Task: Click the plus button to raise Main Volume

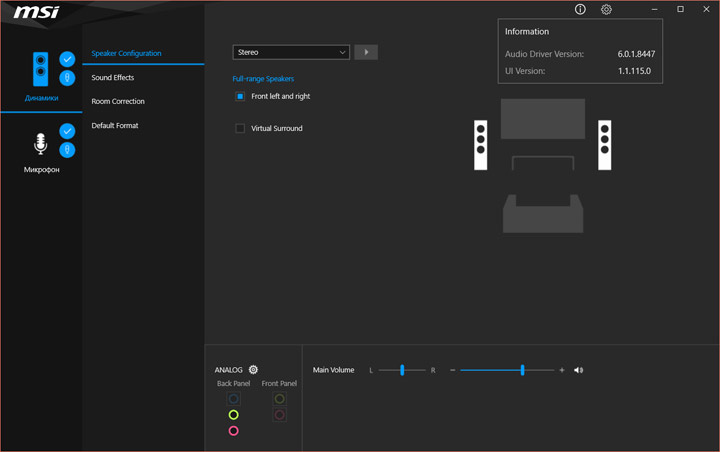Action: click(x=562, y=370)
